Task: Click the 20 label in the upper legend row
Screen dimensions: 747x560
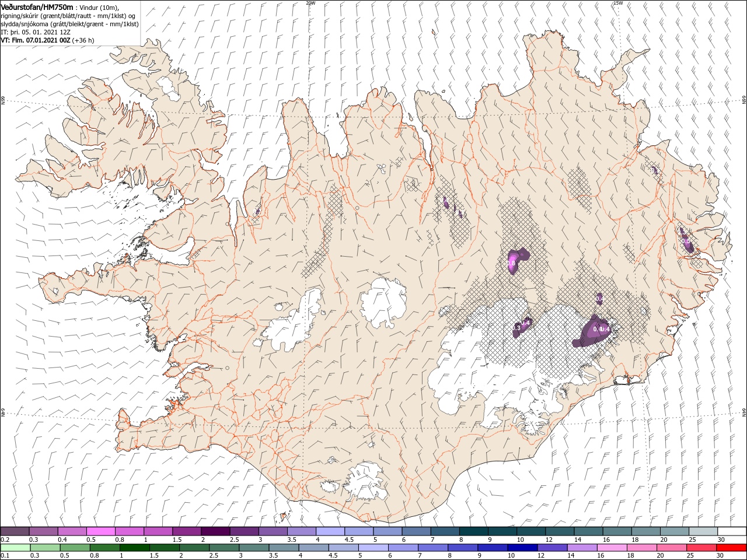Action: pos(664,540)
